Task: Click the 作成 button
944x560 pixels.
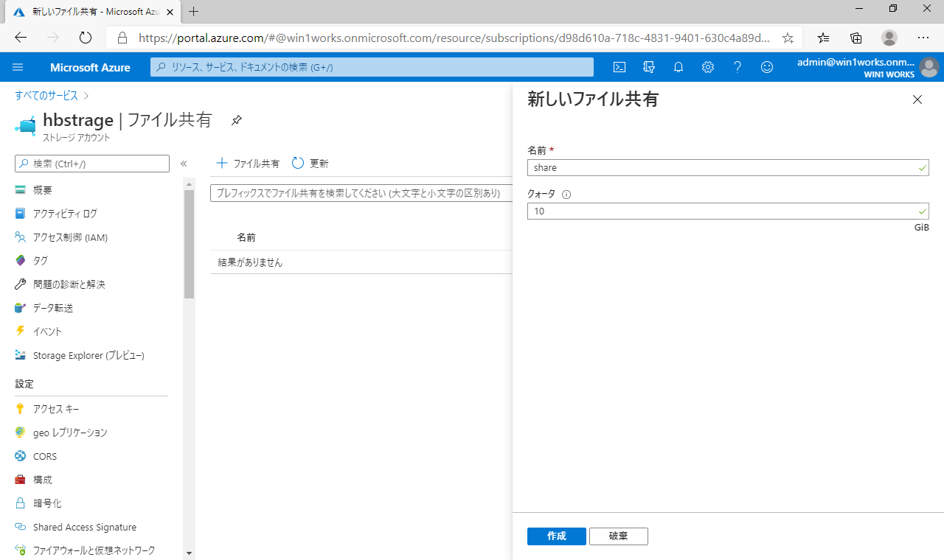Action: (x=557, y=536)
